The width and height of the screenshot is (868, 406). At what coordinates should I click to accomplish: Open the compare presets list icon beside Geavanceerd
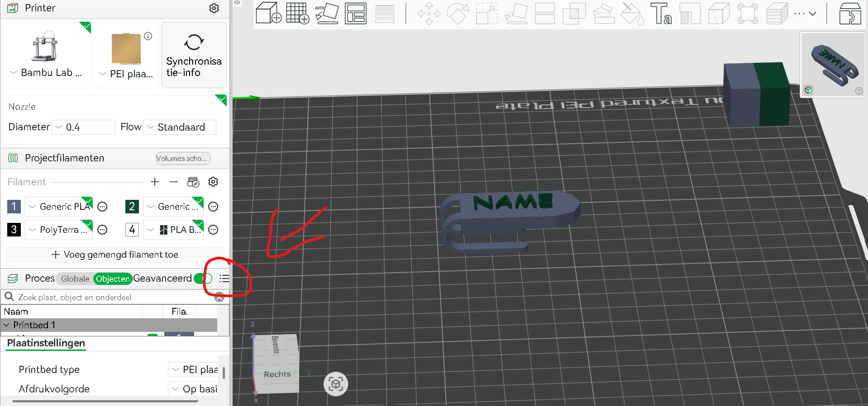click(x=224, y=279)
